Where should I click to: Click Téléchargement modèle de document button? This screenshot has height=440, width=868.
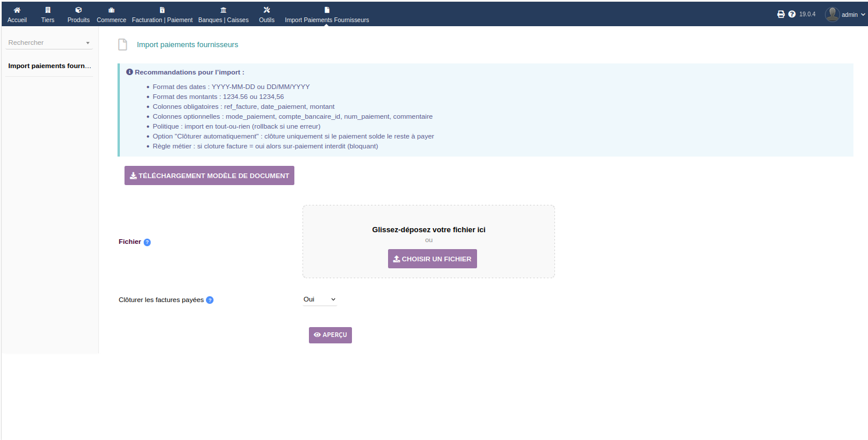pyautogui.click(x=209, y=176)
